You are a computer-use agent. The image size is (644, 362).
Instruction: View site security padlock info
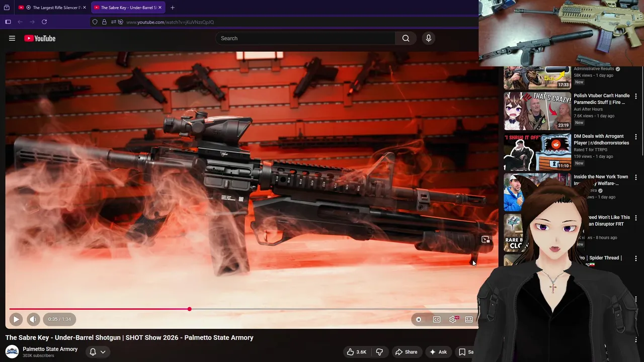click(x=104, y=22)
